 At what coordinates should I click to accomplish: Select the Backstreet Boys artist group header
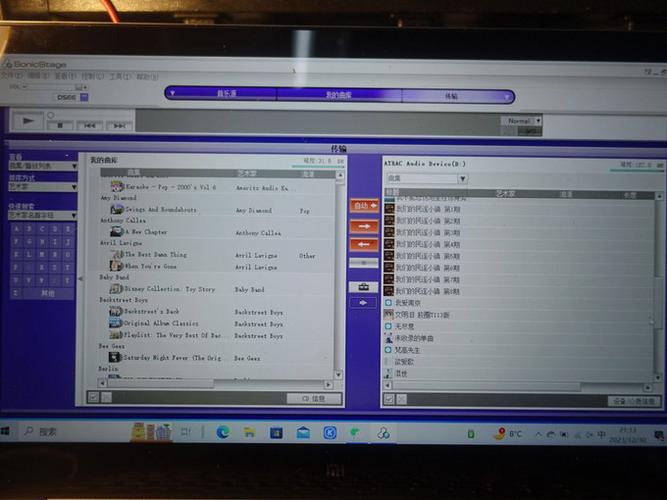pos(124,300)
